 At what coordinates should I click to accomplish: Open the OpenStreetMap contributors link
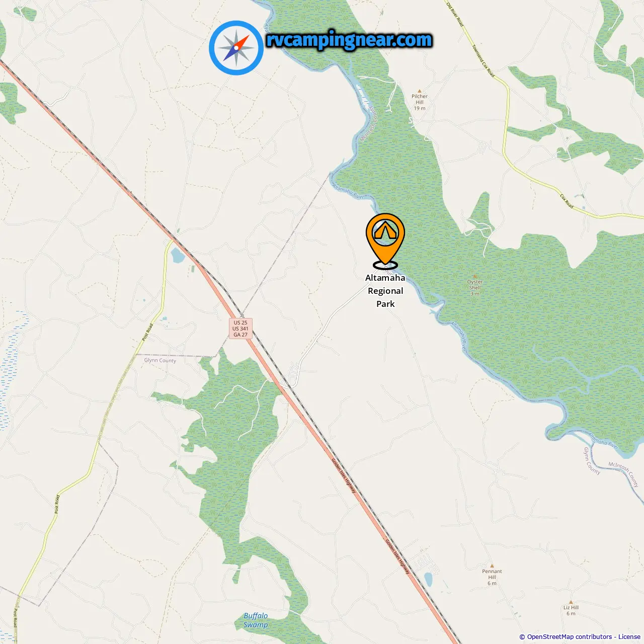point(570,637)
